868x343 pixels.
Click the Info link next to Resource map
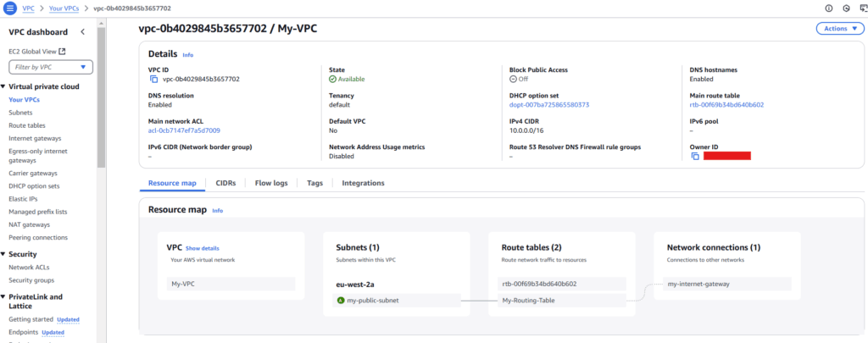click(x=218, y=211)
